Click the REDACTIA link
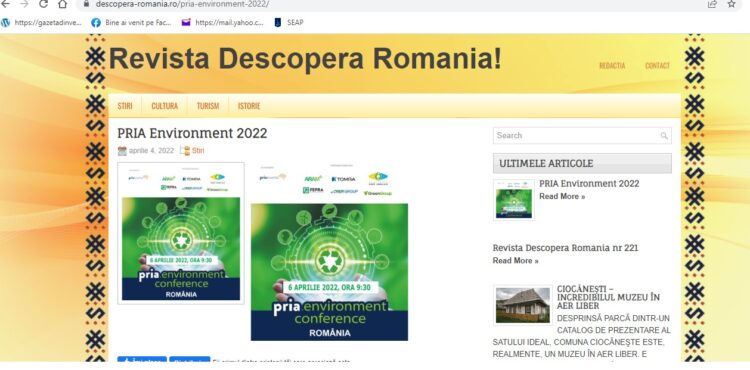Image resolution: width=750 pixels, height=370 pixels. tap(612, 65)
